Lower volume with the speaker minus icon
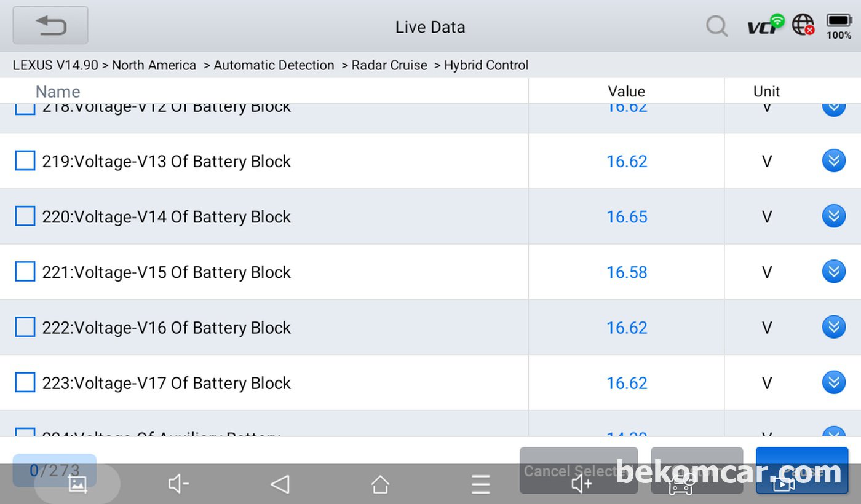 178,484
